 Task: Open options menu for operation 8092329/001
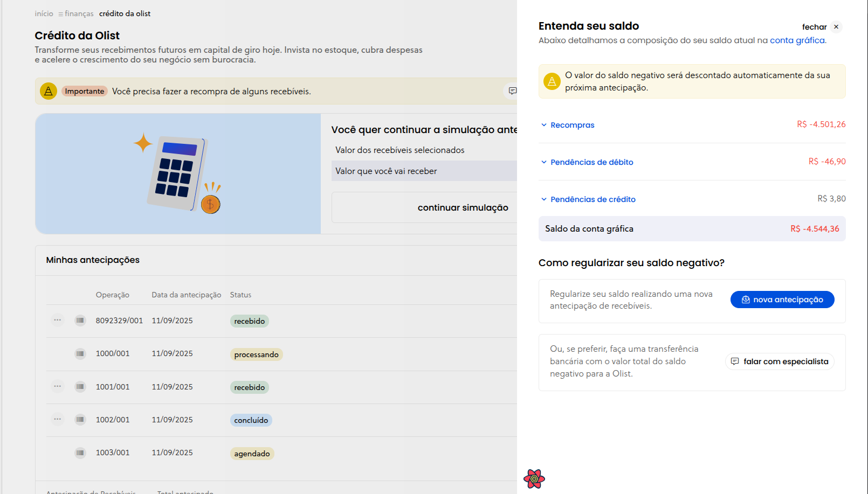point(58,320)
